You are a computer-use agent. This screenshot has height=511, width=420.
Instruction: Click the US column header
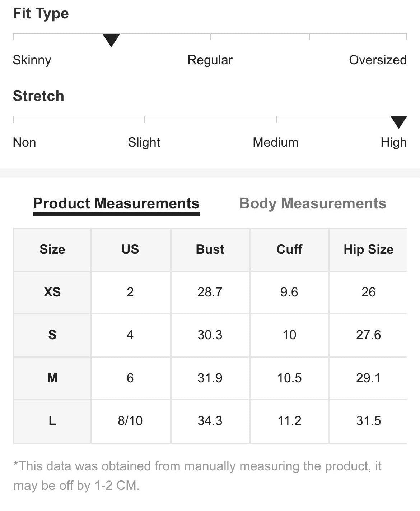click(x=130, y=249)
